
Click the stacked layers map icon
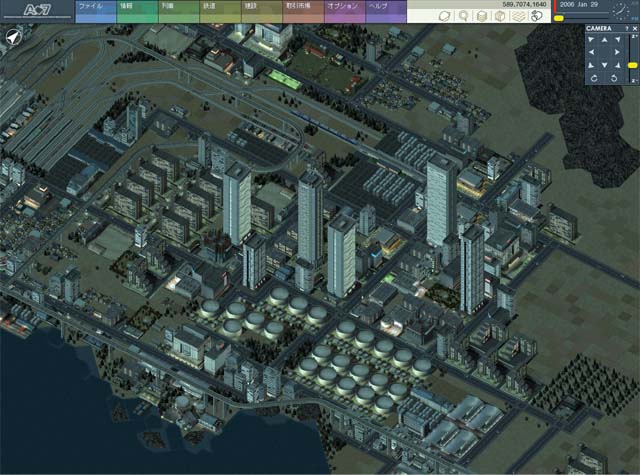point(519,16)
